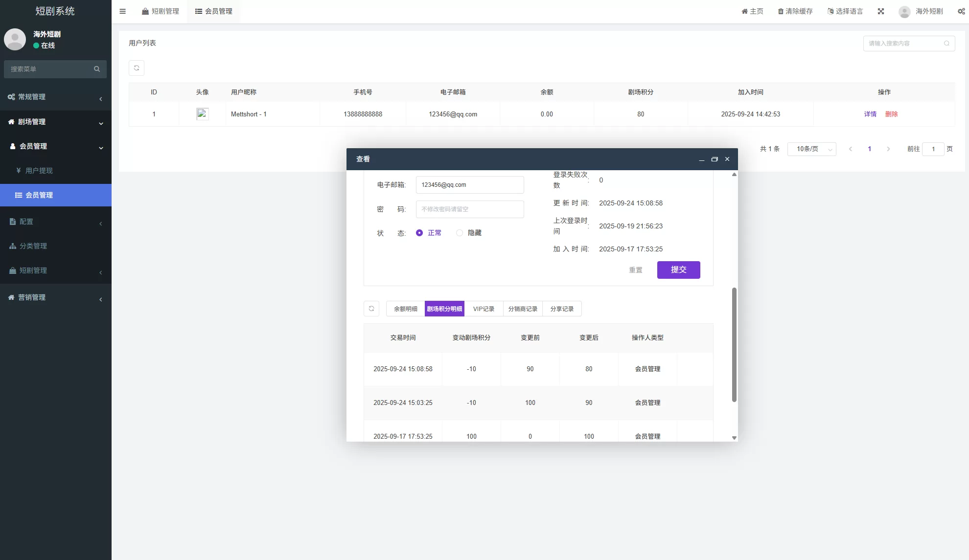Click the 删除 link in user row
This screenshot has width=969, height=560.
(x=891, y=114)
